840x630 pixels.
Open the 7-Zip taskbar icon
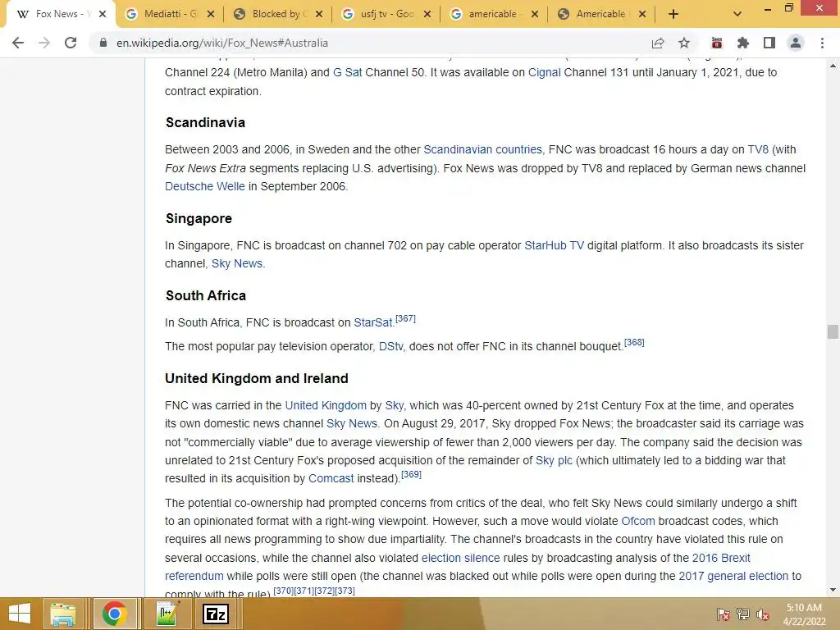[216, 614]
